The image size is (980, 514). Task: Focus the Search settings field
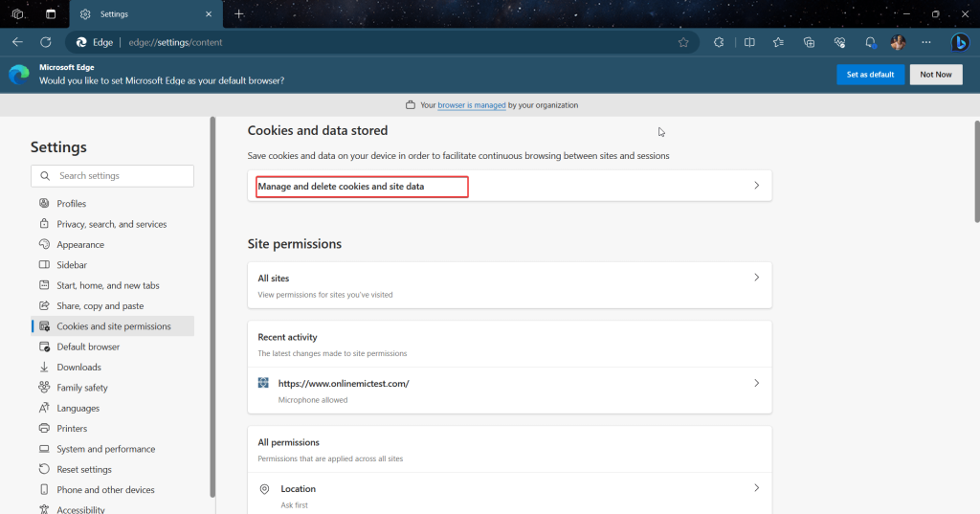point(113,176)
